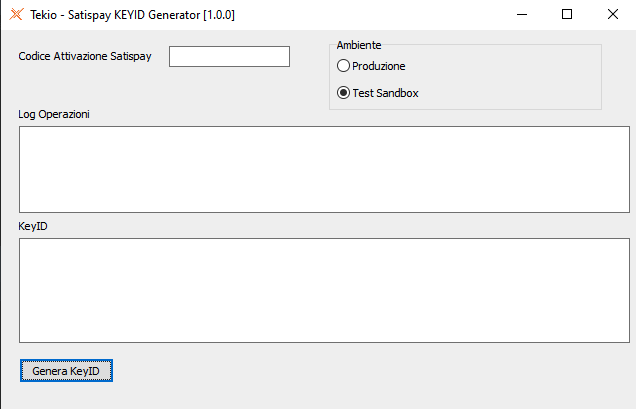Select the Produzione radio circle
This screenshot has width=636, height=409.
(344, 66)
